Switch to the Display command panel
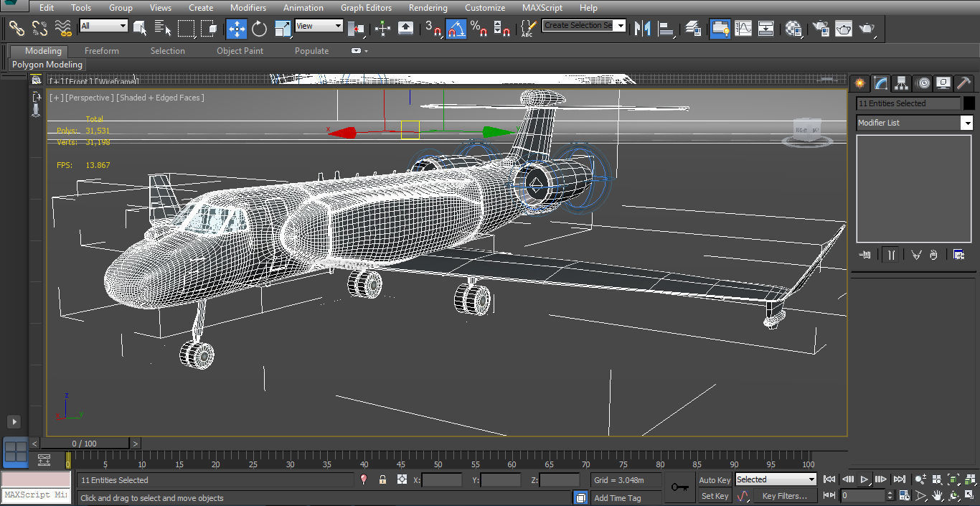Viewport: 980px width, 506px height. [943, 83]
